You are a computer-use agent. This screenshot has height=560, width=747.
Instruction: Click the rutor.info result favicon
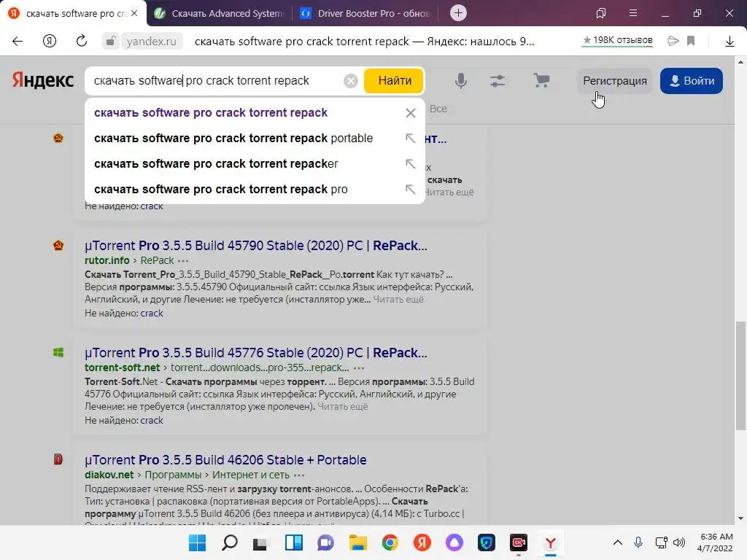pos(58,246)
